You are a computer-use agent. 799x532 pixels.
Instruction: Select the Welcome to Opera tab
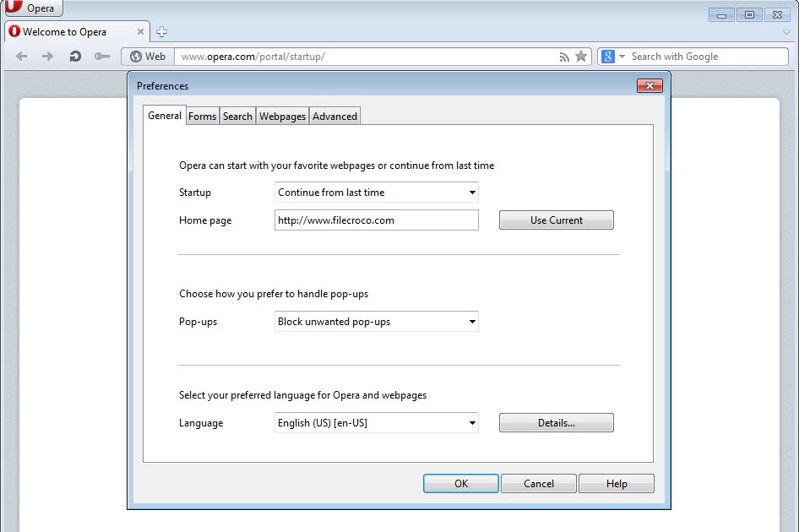tap(77, 31)
